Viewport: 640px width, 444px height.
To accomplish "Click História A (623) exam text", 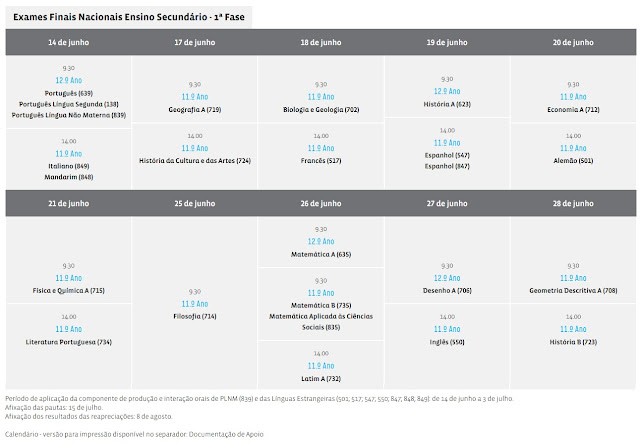I will coord(447,103).
